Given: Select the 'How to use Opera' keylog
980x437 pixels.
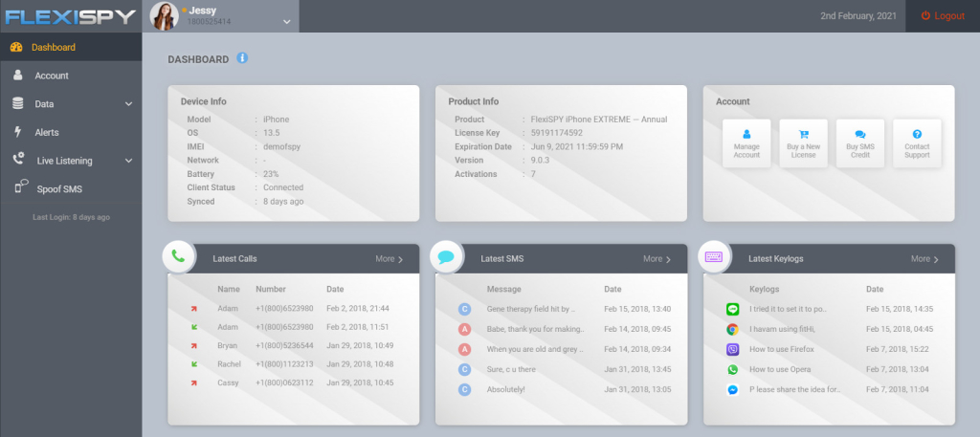Looking at the screenshot, I should (x=780, y=369).
